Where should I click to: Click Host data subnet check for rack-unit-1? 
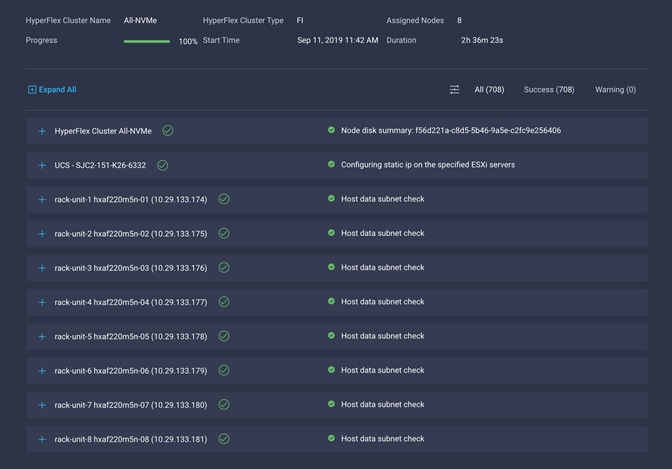click(383, 199)
